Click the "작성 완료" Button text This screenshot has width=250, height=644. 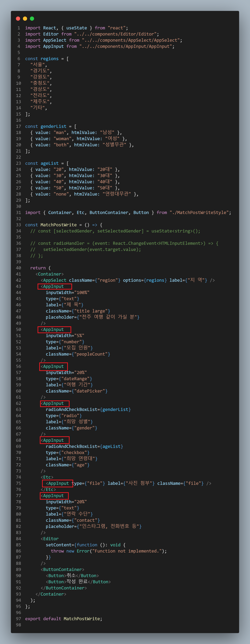point(77,582)
